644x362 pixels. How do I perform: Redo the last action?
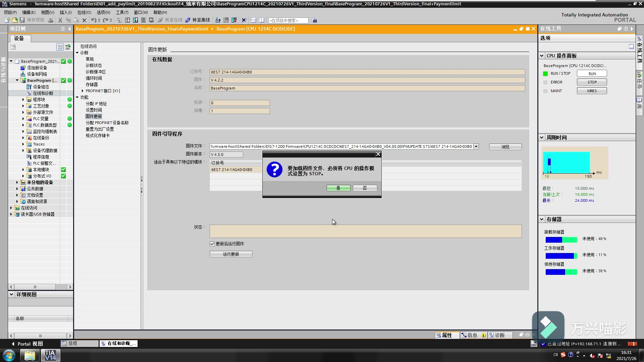click(105, 20)
